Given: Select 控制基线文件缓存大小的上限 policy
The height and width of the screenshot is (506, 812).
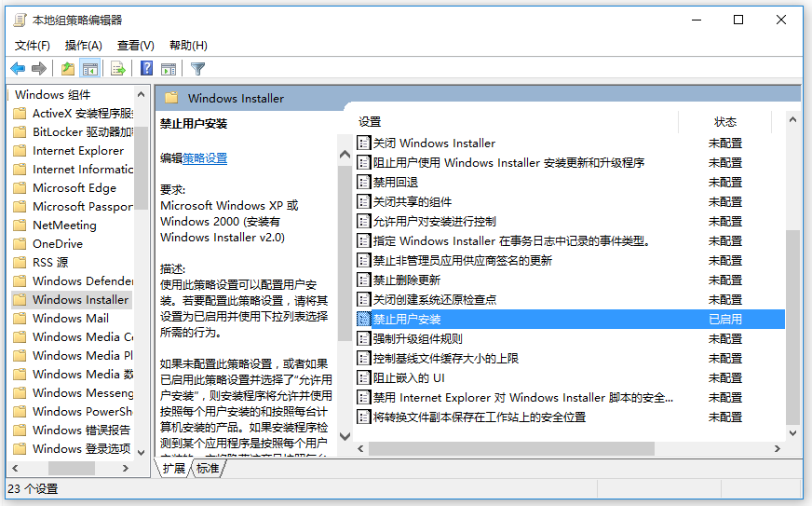Looking at the screenshot, I should [x=446, y=358].
